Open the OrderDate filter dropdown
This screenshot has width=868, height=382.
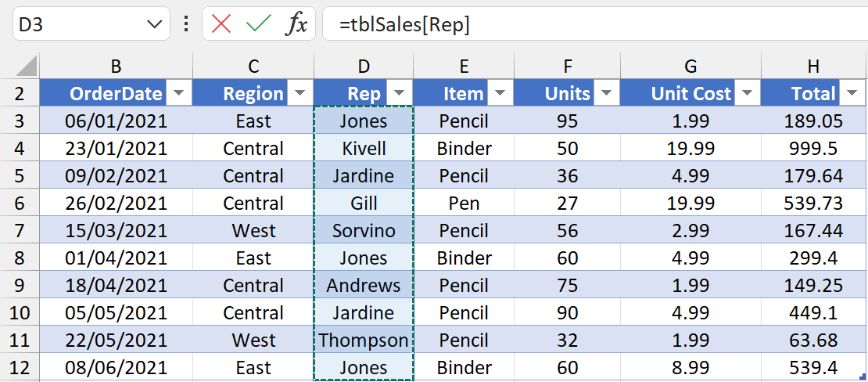click(180, 94)
